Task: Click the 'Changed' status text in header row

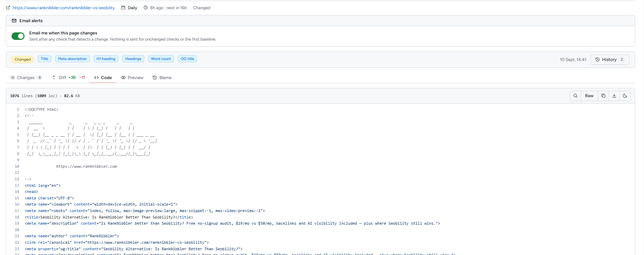Action: pos(202,8)
